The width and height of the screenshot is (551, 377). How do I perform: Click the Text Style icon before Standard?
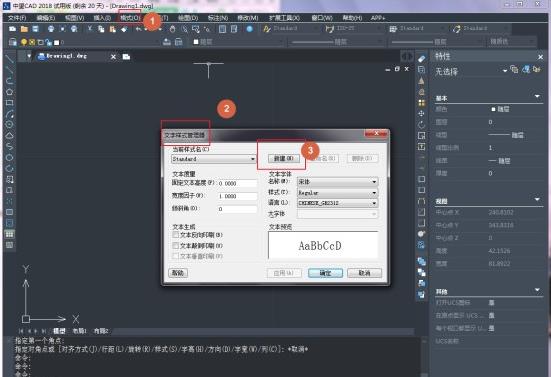tap(267, 29)
